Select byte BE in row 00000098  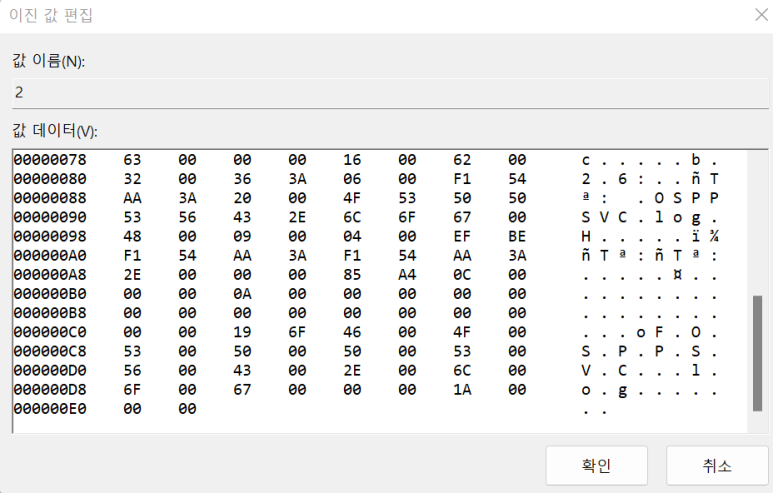(517, 237)
